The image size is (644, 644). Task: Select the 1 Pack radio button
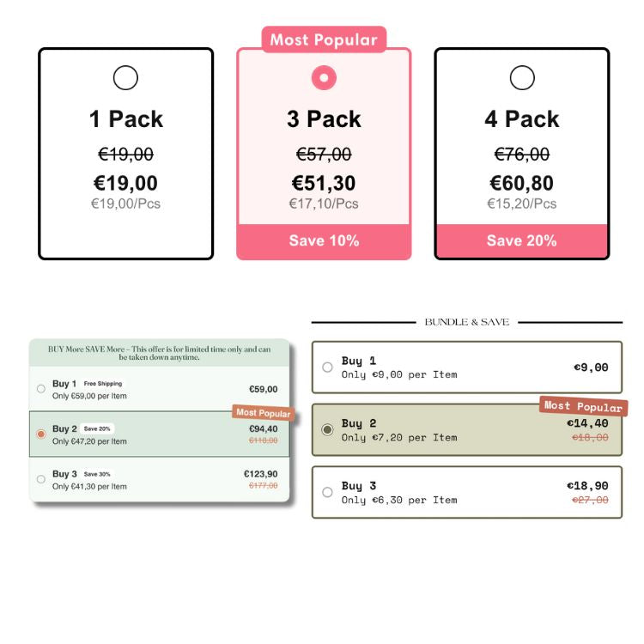125,78
